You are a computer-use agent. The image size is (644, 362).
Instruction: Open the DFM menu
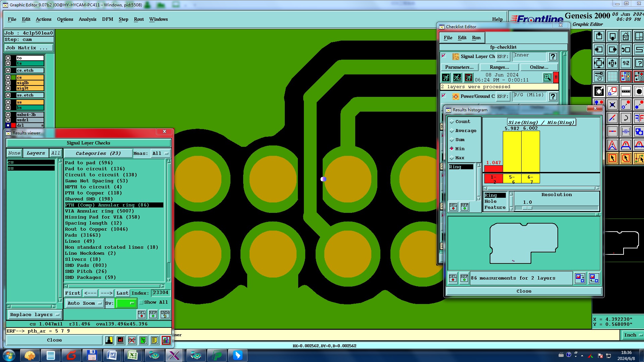point(107,19)
